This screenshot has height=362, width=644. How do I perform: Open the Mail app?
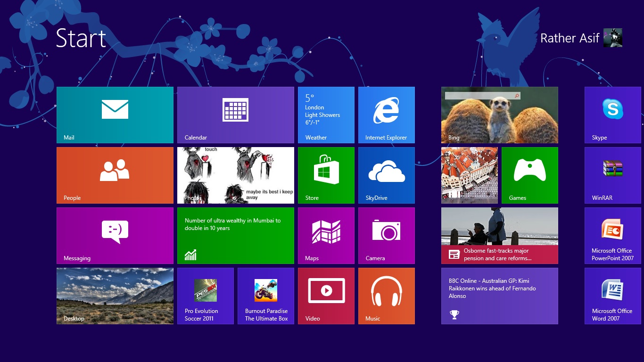115,115
